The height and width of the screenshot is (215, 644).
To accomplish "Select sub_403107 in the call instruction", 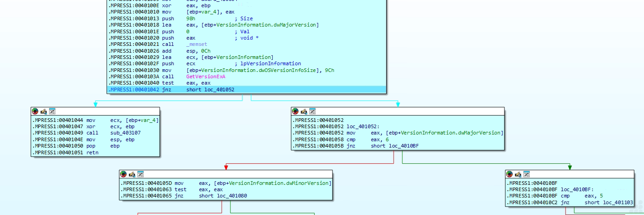I will tap(125, 133).
